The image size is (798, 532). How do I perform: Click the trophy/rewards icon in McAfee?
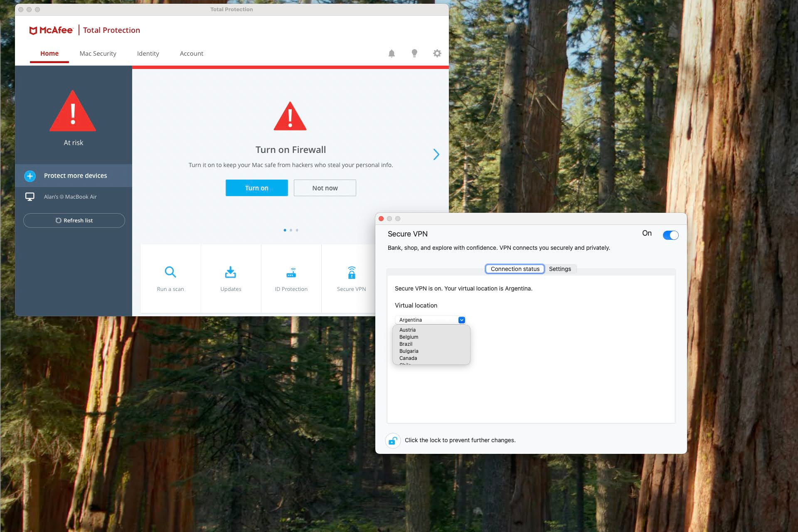pyautogui.click(x=414, y=54)
